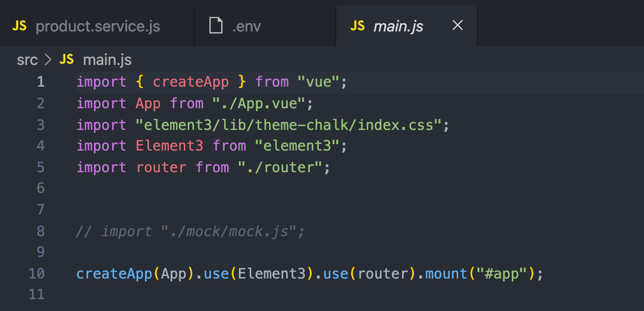This screenshot has height=311, width=644.
Task: Click line number 5 in gutter
Action: coord(40,167)
